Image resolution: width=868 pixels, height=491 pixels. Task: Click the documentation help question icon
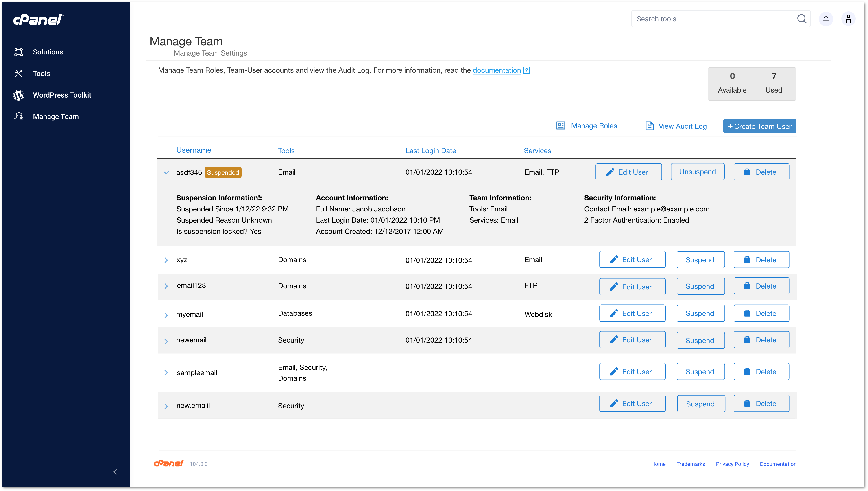click(526, 70)
